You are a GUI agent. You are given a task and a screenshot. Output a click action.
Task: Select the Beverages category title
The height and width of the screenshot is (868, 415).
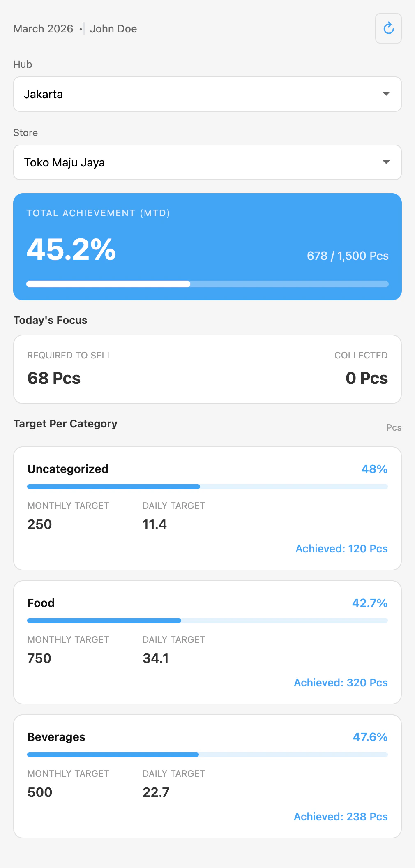[56, 736]
